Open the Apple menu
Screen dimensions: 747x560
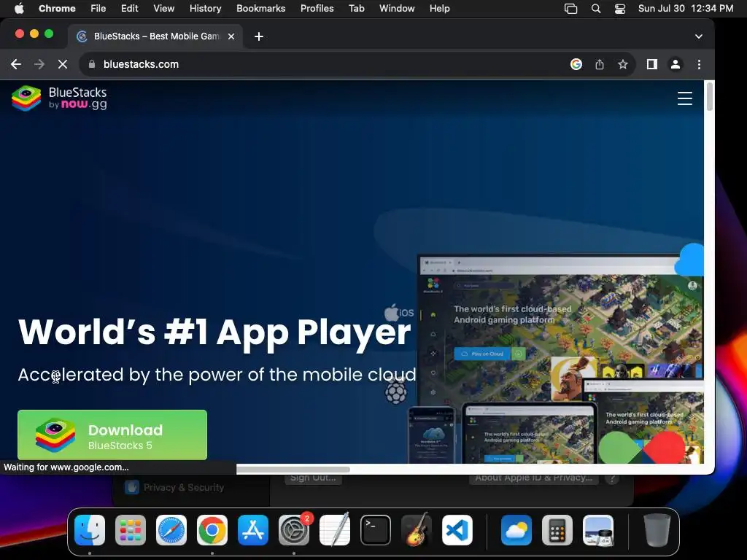point(19,9)
